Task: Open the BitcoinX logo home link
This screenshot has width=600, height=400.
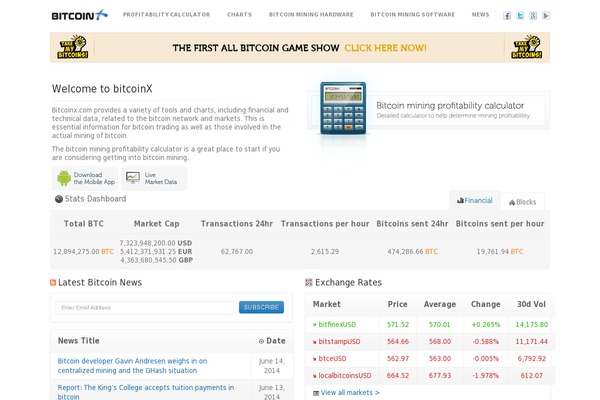Action: pos(80,15)
